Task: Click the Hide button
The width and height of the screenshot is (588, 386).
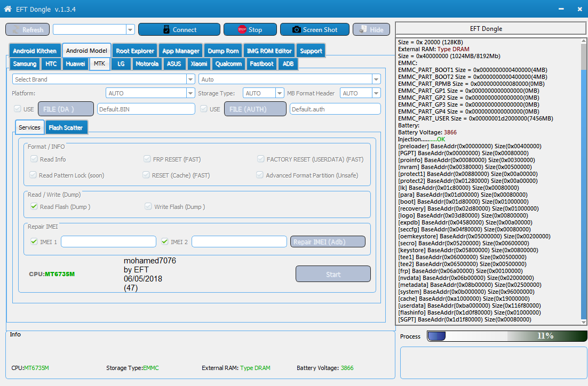Action: tap(371, 30)
